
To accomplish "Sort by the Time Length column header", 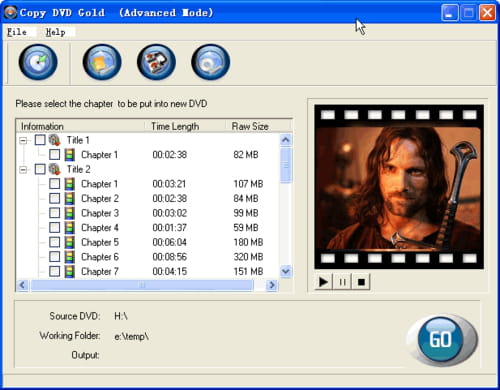I will (x=175, y=126).
